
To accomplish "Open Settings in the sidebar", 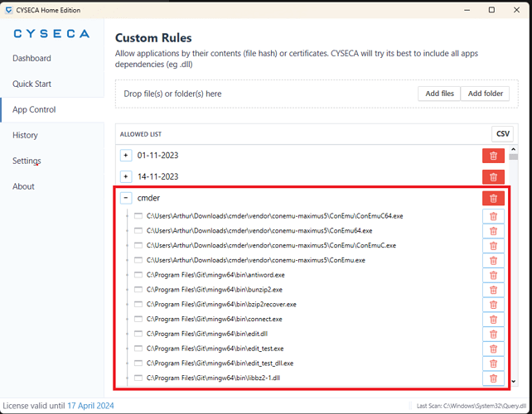I will (x=27, y=161).
